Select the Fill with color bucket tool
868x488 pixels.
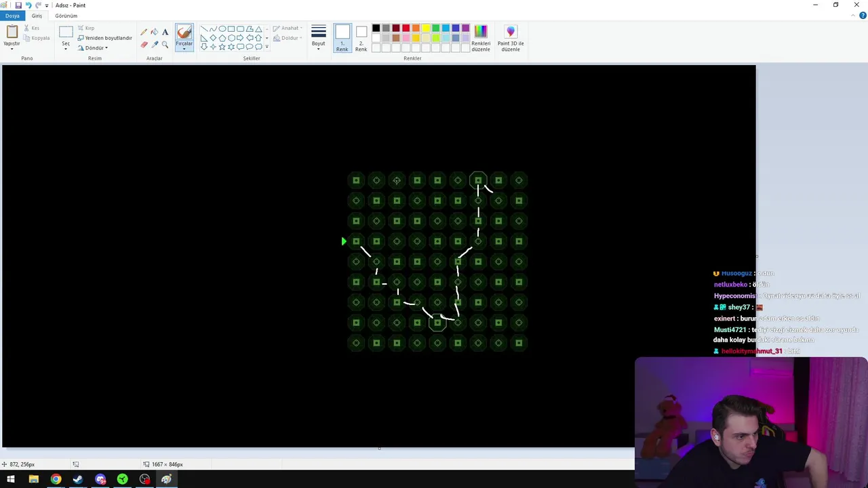(155, 32)
